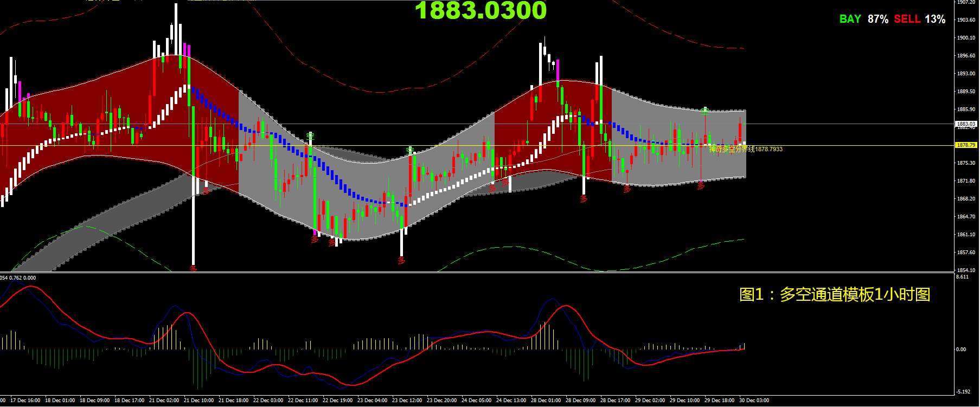
Task: Select the current price tag 1883.03 on the axis
Action: [x=966, y=124]
